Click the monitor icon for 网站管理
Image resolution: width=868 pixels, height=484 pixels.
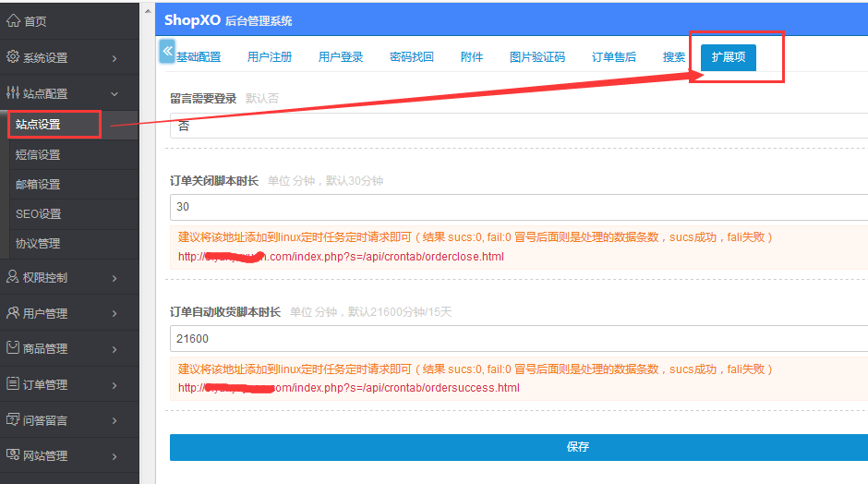(13, 455)
